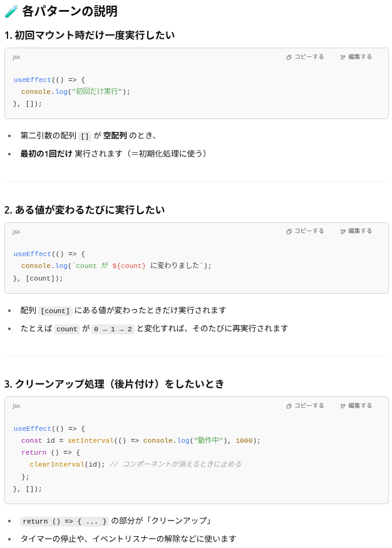Screen dimensions: 392x548
Task: Click edit pencil icon in count code block
Action: pos(343,231)
